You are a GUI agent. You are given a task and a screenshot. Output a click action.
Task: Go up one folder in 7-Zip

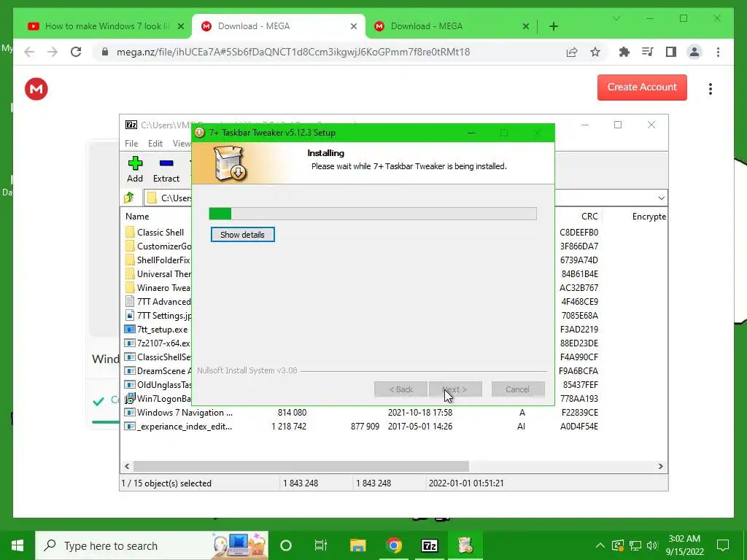pyautogui.click(x=129, y=198)
